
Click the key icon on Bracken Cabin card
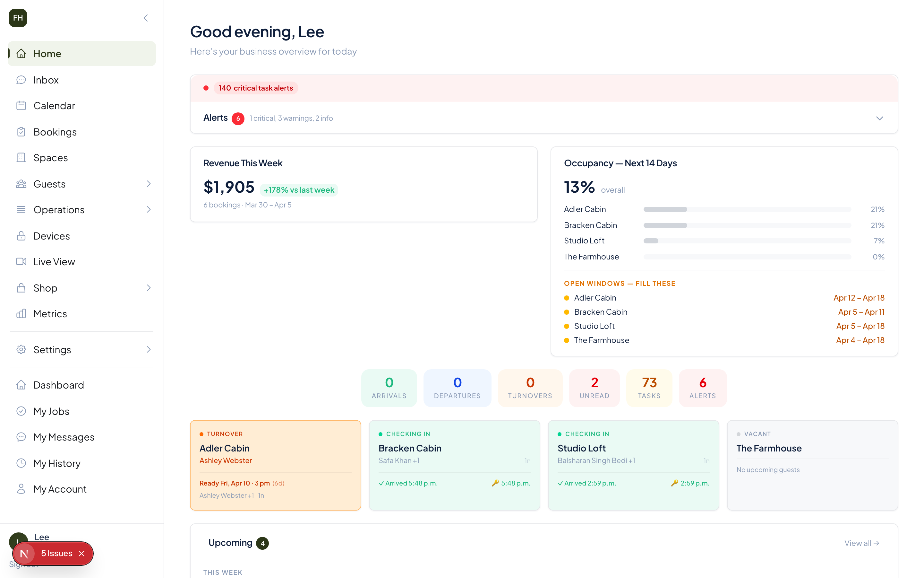pos(495,483)
